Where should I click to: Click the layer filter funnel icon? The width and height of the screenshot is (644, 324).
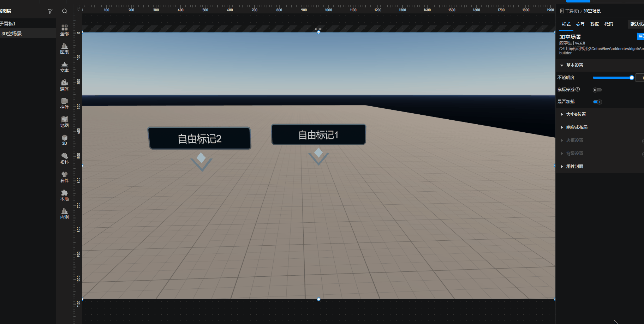(50, 11)
